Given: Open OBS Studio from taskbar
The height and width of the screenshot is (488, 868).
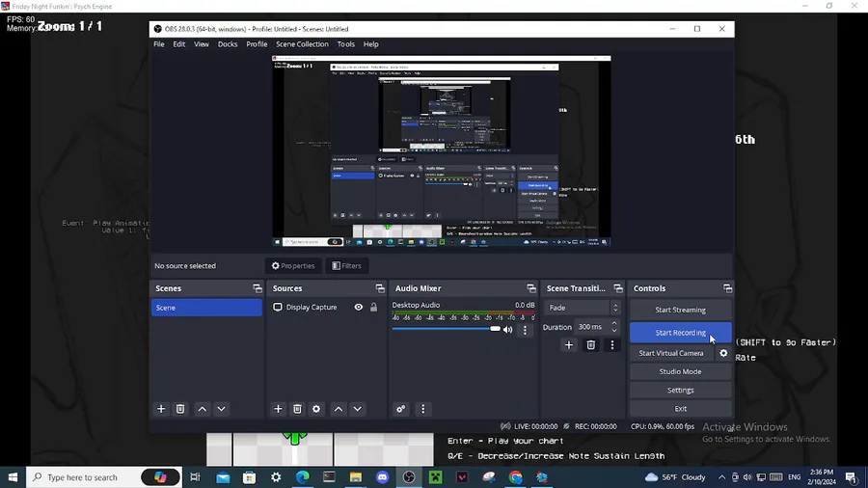Looking at the screenshot, I should [409, 477].
